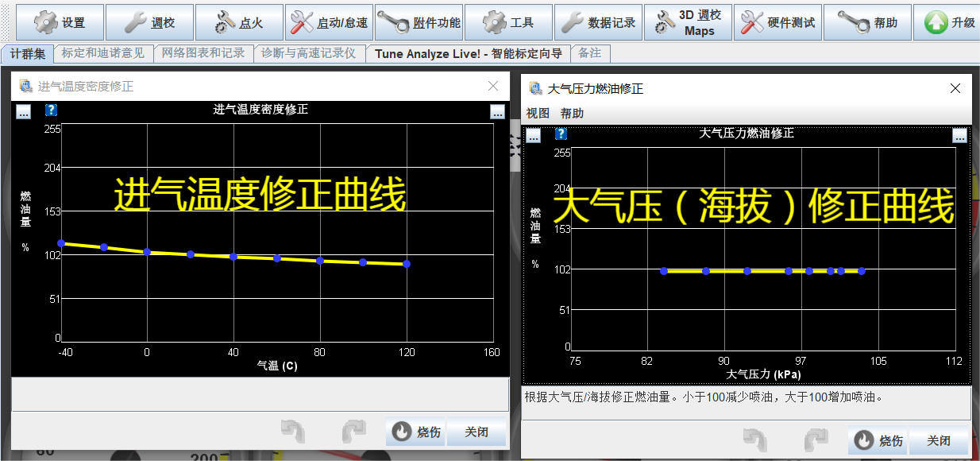This screenshot has width=980, height=461.
Task: Open the 启动/怠速 toolbar menu
Action: 329,22
